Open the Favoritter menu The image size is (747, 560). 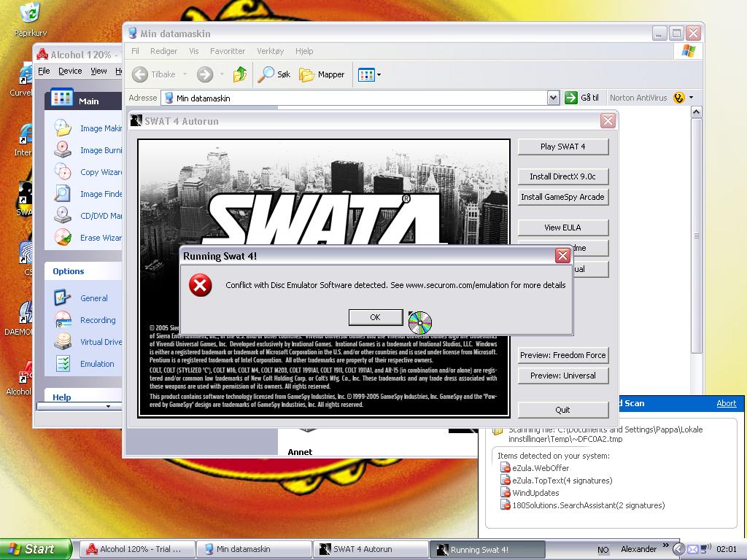click(228, 51)
